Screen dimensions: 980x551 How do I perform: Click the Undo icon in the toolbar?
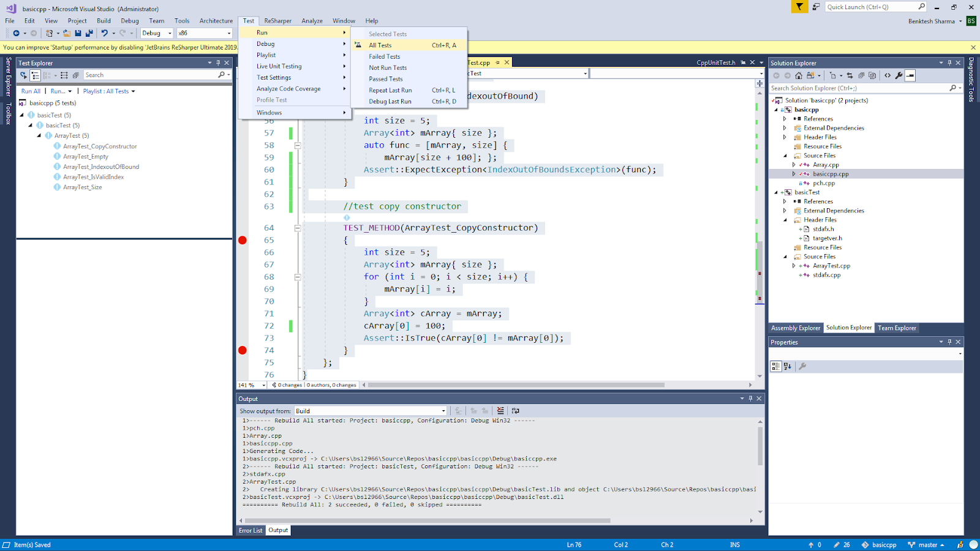(x=105, y=34)
